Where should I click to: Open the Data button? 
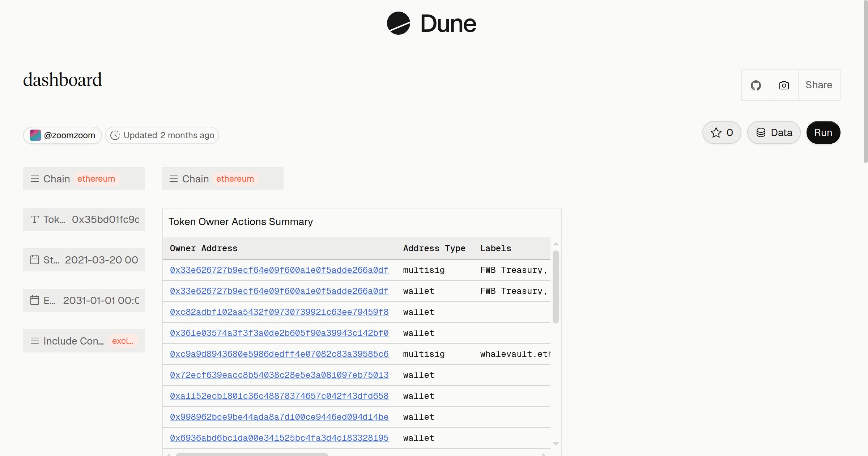pyautogui.click(x=774, y=132)
